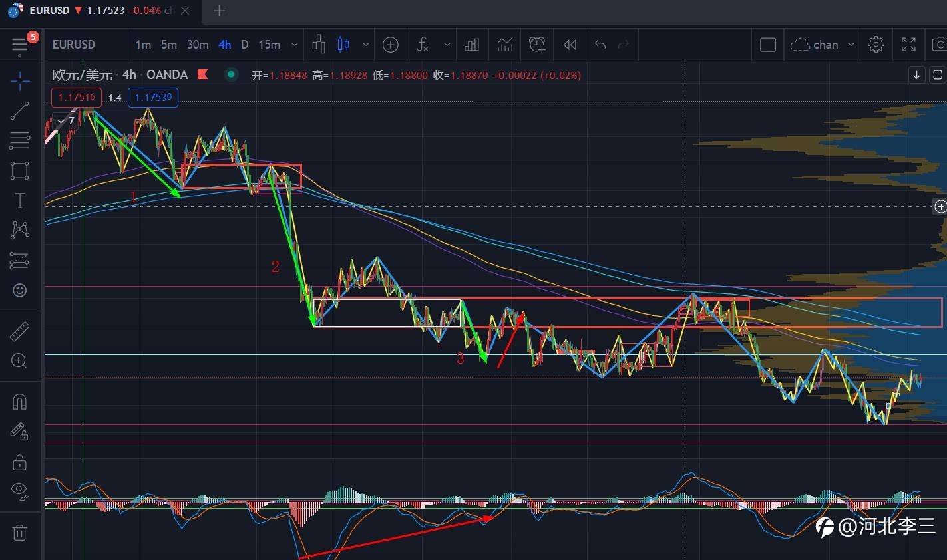Viewport: 947px width, 560px height.
Task: Add a symbol to compare
Action: (391, 45)
